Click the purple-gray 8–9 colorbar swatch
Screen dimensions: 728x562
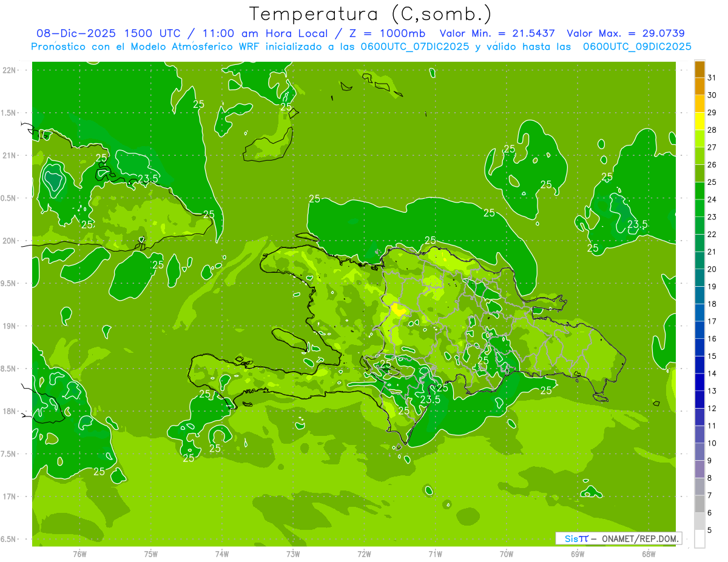tap(699, 469)
